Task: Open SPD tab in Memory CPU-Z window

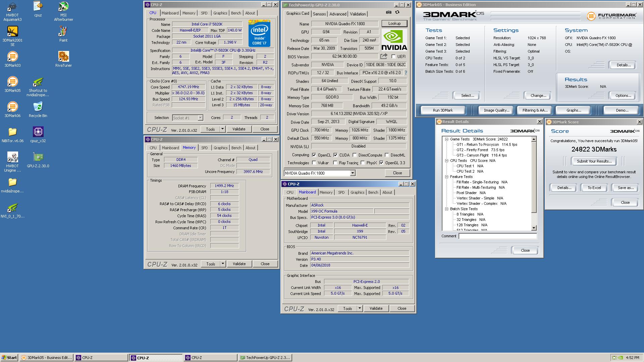Action: click(205, 148)
